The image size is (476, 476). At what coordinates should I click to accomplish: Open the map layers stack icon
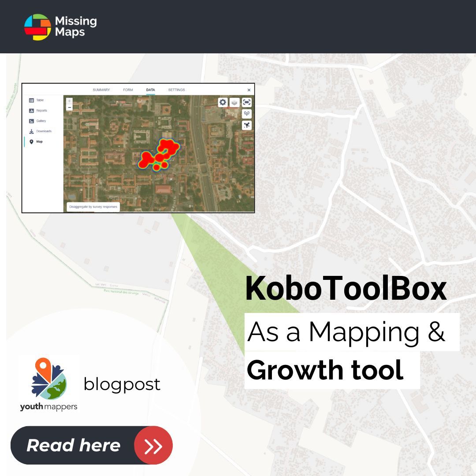(x=234, y=102)
